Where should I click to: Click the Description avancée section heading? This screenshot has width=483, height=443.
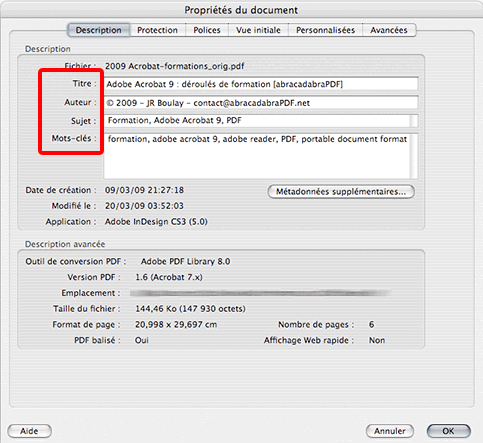(65, 244)
